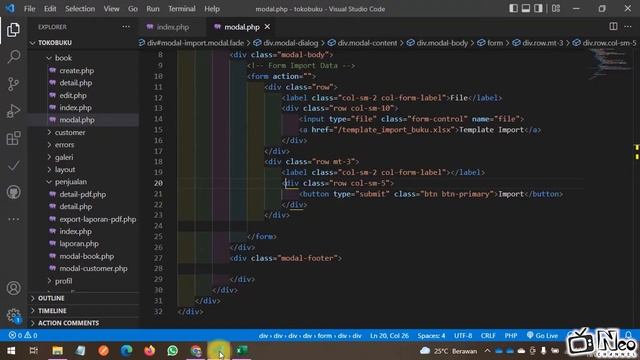The width and height of the screenshot is (640, 360).
Task: Open create.php in the book folder
Action: [x=77, y=71]
